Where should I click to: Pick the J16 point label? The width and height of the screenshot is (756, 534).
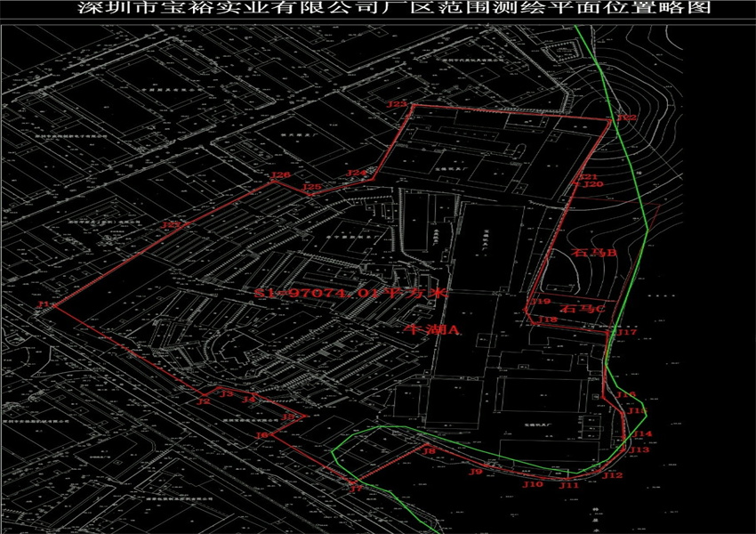pos(626,394)
